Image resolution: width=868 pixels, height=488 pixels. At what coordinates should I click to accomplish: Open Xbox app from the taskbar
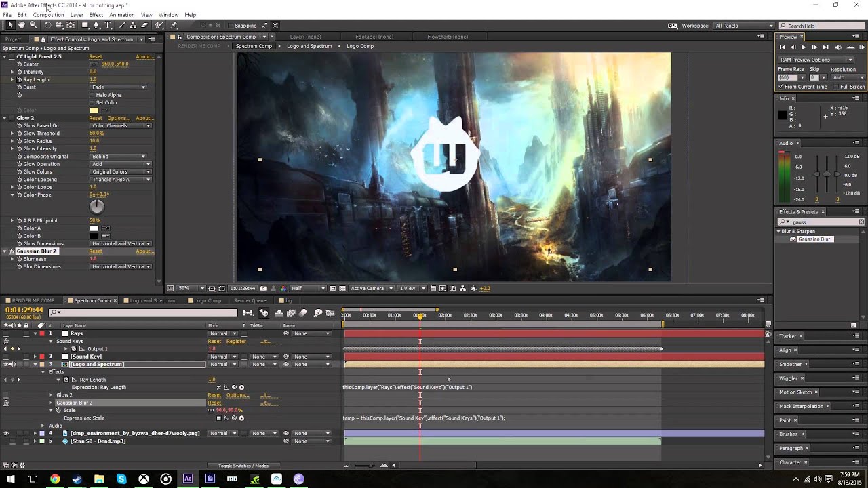144,479
